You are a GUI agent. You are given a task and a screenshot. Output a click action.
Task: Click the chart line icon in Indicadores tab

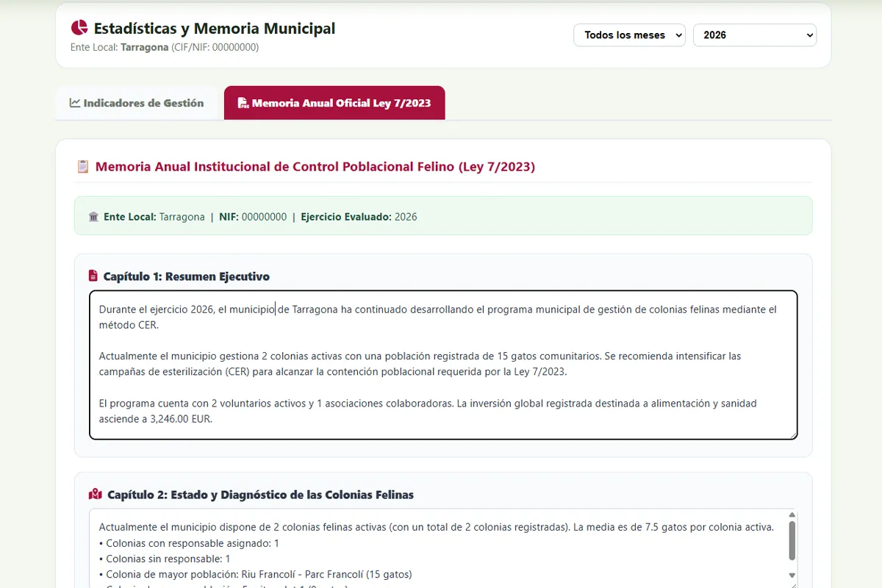click(75, 103)
